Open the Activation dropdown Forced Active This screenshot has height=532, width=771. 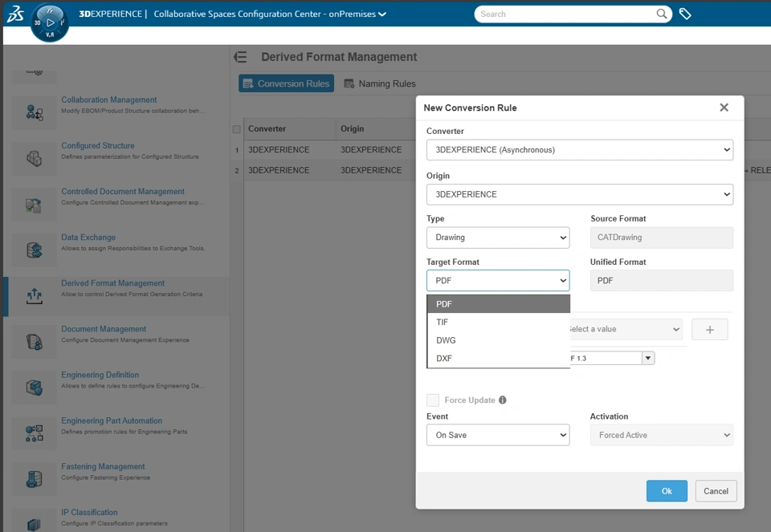[661, 435]
